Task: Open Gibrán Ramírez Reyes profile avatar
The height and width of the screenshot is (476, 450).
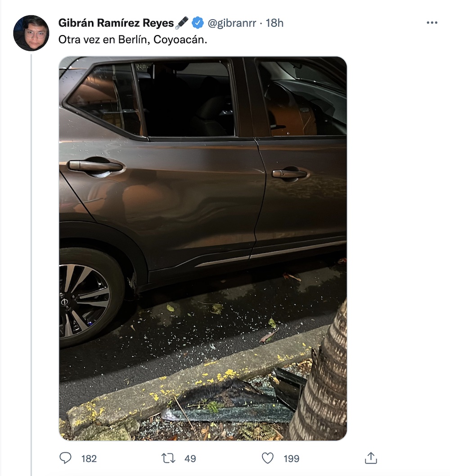Action: point(31,33)
